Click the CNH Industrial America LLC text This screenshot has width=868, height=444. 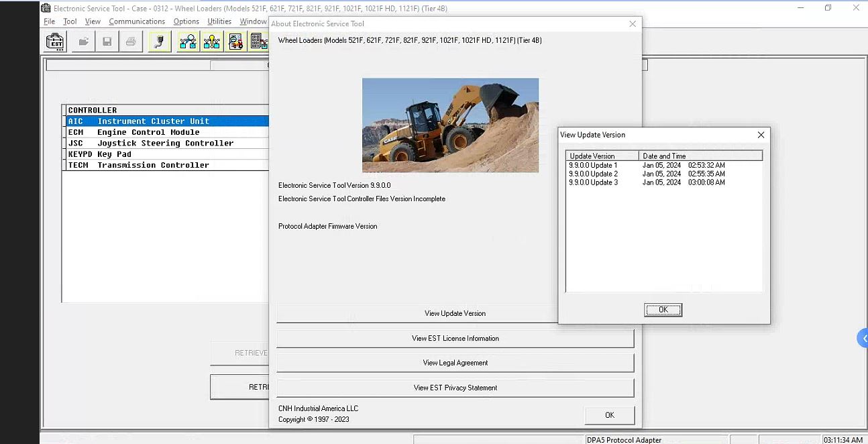click(x=318, y=408)
